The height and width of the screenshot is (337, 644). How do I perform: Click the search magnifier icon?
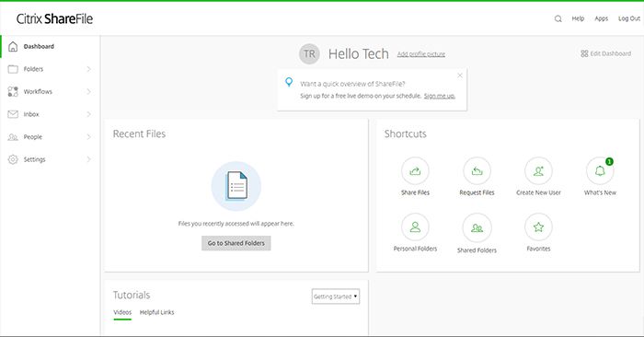[x=558, y=18]
